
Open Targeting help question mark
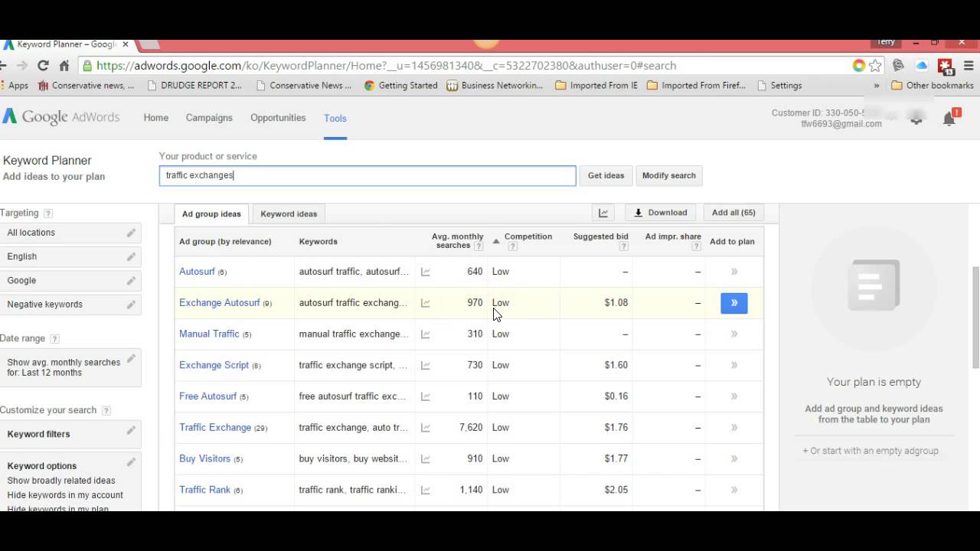[48, 214]
